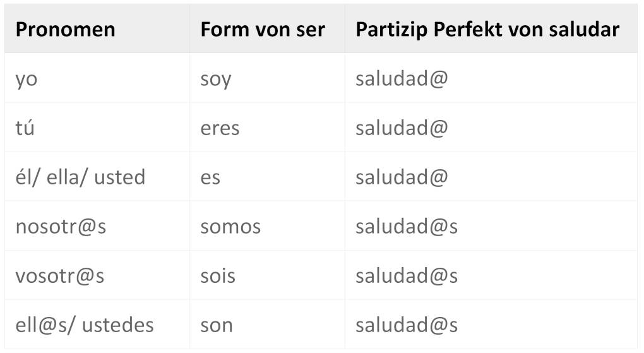The image size is (644, 353).
Task: Click saludad@s in the ustedes row
Action: click(407, 325)
